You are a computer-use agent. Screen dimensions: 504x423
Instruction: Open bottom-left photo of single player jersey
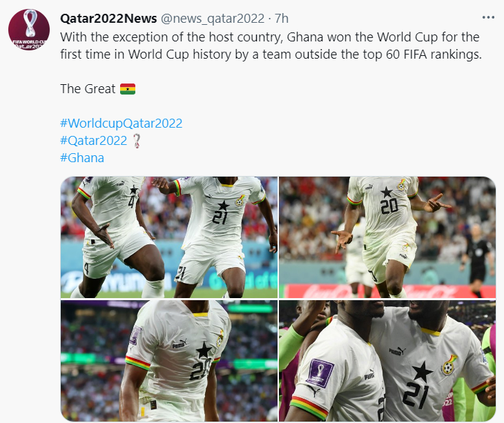pyautogui.click(x=169, y=361)
